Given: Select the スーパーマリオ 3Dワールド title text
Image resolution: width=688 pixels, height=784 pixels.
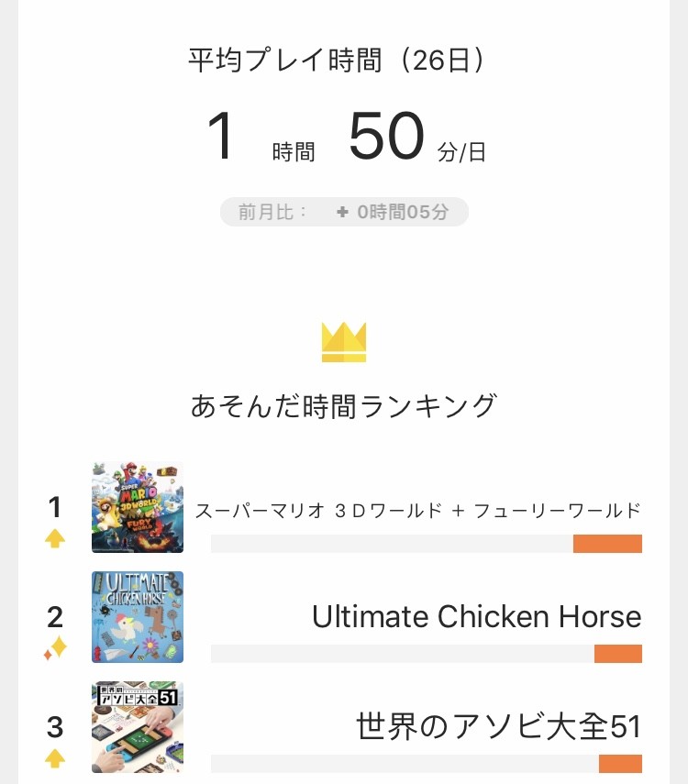Looking at the screenshot, I should point(418,511).
